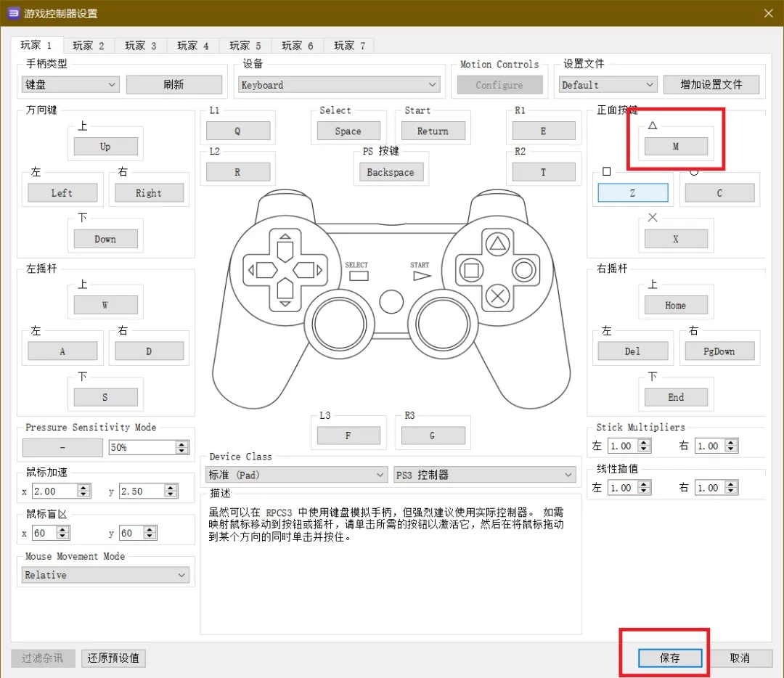Switch to the 玩家 4 tab
Screen dimensions: 784x678
coord(193,46)
